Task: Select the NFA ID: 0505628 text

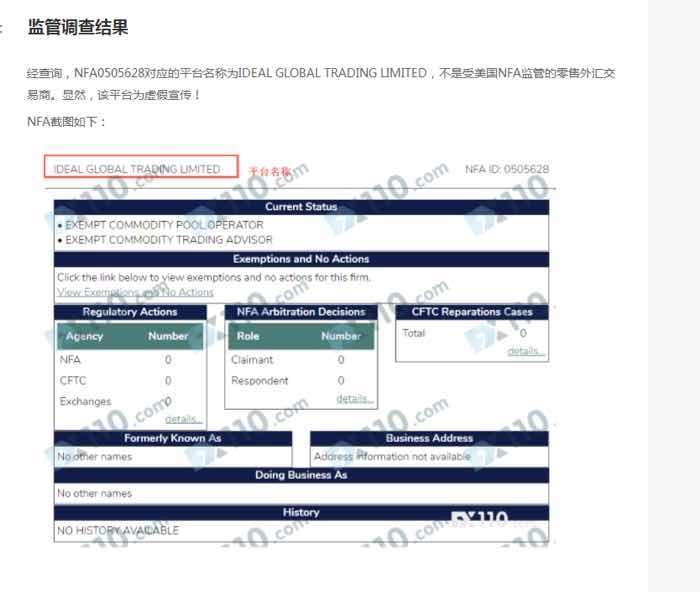Action: 507,169
